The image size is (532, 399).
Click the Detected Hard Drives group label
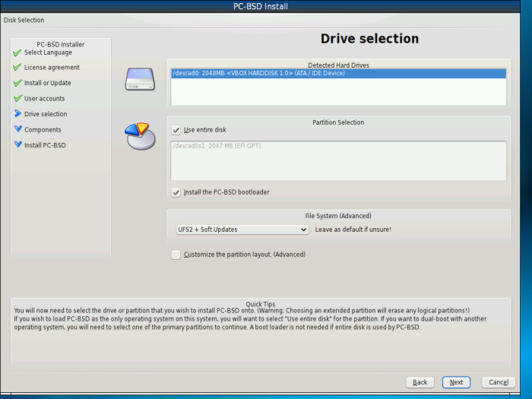coord(338,65)
